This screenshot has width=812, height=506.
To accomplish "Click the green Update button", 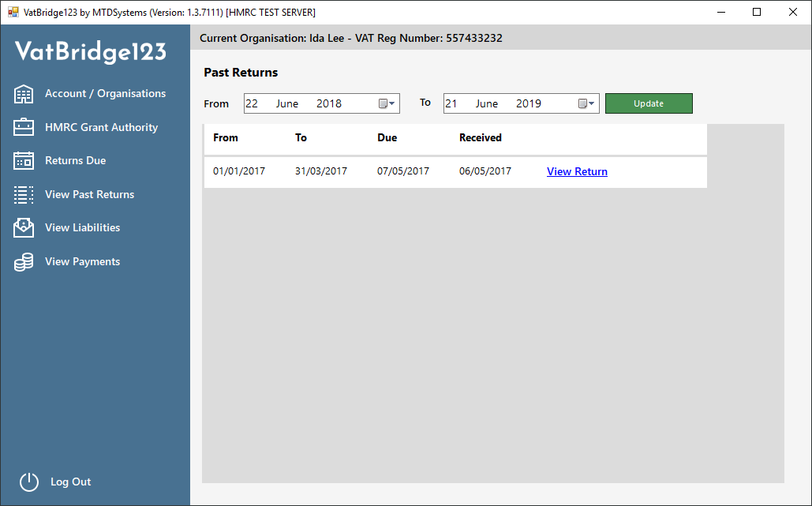I will pyautogui.click(x=649, y=103).
